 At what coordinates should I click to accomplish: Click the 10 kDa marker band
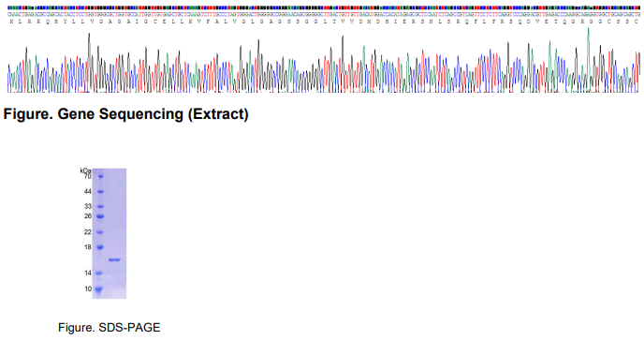(x=98, y=289)
